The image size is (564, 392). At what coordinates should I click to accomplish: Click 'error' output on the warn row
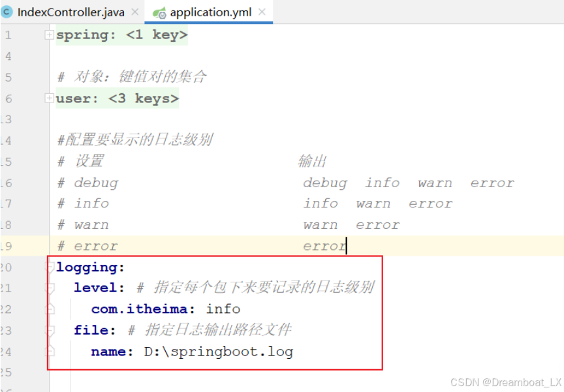[378, 225]
